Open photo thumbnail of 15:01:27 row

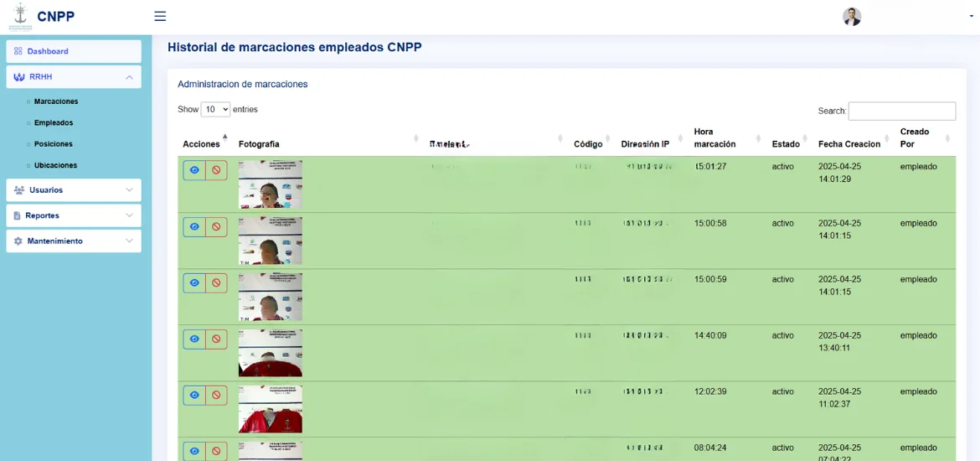[x=270, y=184]
